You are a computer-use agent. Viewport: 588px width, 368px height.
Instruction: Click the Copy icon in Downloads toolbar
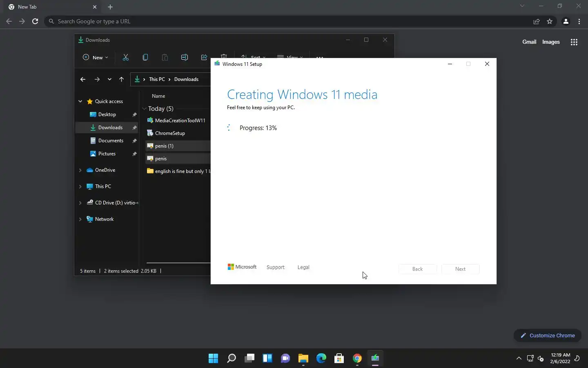click(145, 57)
